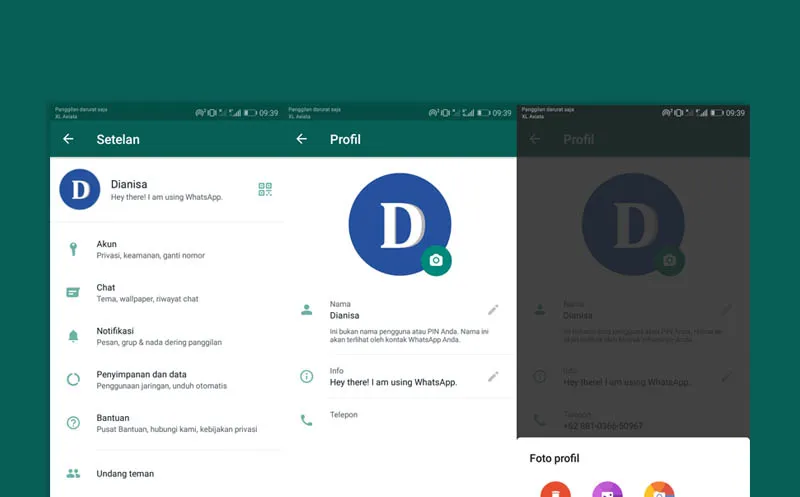800x497 pixels.
Task: Tap the red remove photo icon
Action: [556, 490]
